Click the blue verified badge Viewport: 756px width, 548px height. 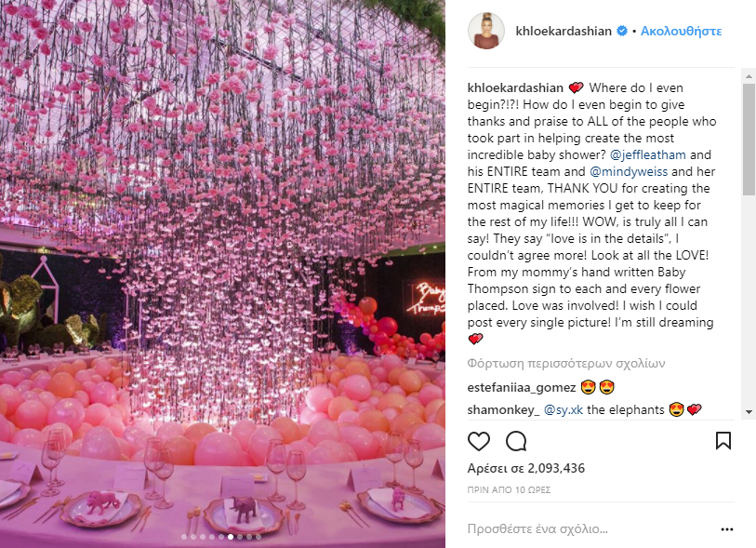click(x=622, y=31)
